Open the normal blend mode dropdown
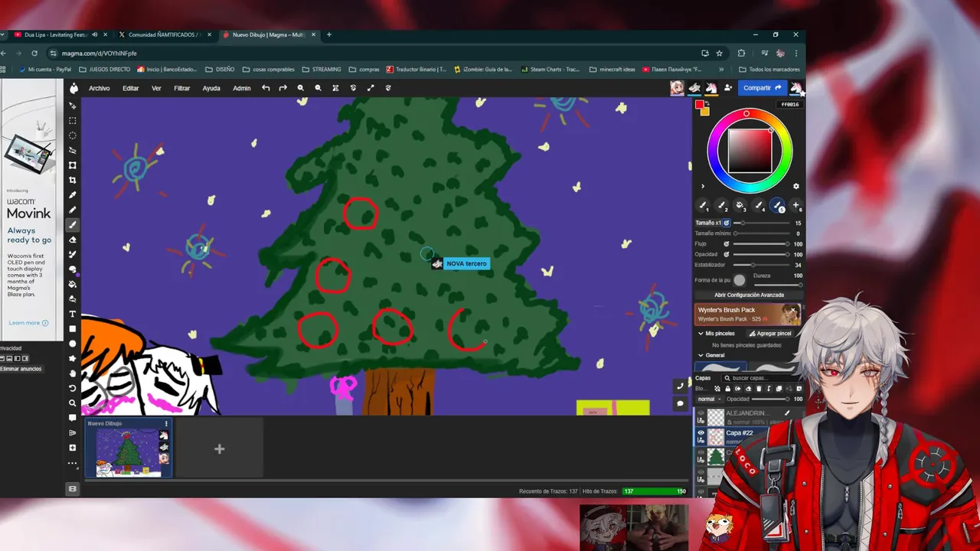 point(708,399)
